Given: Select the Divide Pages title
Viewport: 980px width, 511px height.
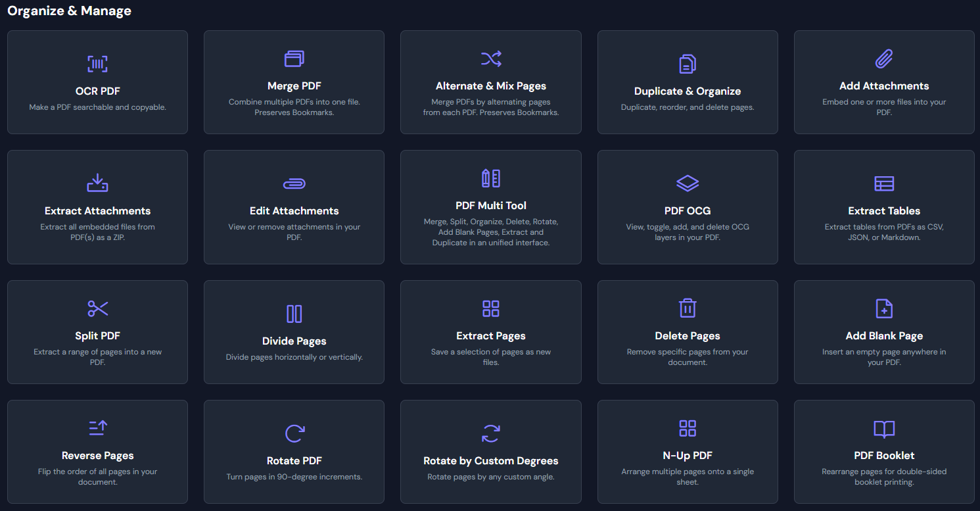Looking at the screenshot, I should (x=294, y=341).
